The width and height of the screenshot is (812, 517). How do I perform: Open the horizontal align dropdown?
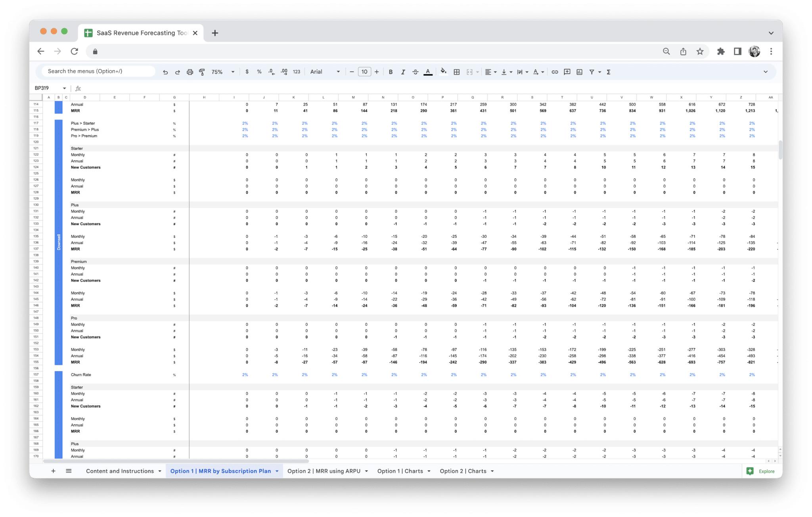tap(491, 72)
